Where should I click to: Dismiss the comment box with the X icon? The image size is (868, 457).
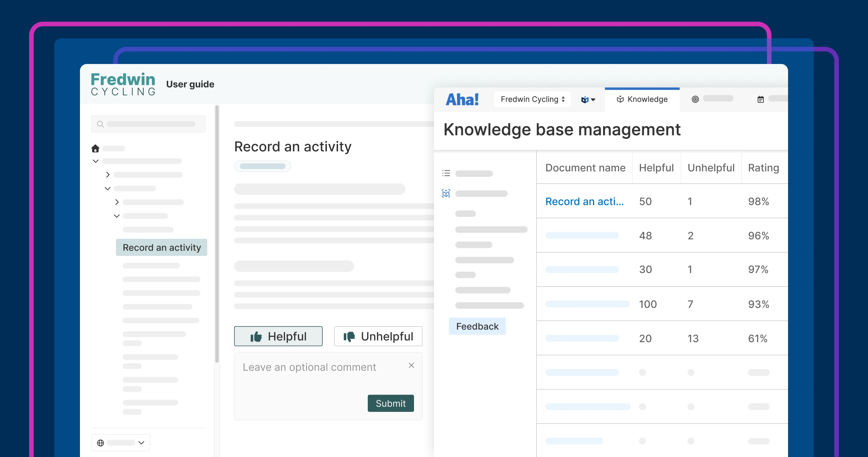pyautogui.click(x=411, y=365)
